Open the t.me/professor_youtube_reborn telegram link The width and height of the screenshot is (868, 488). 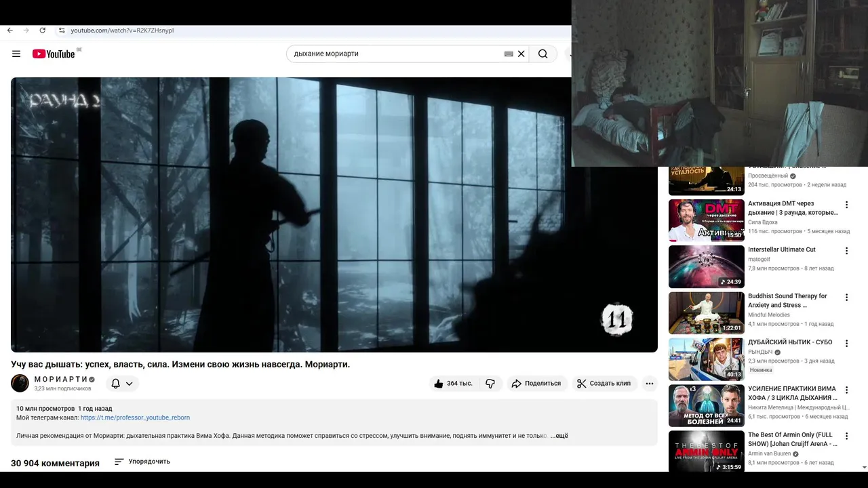click(x=135, y=418)
